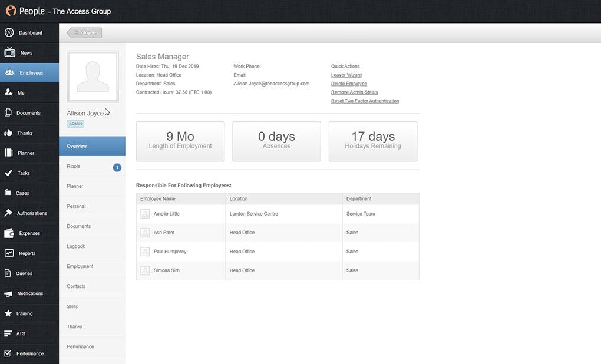The height and width of the screenshot is (364, 601).
Task: Click the ADMIN badge under Allison Joyce
Action: click(x=75, y=124)
